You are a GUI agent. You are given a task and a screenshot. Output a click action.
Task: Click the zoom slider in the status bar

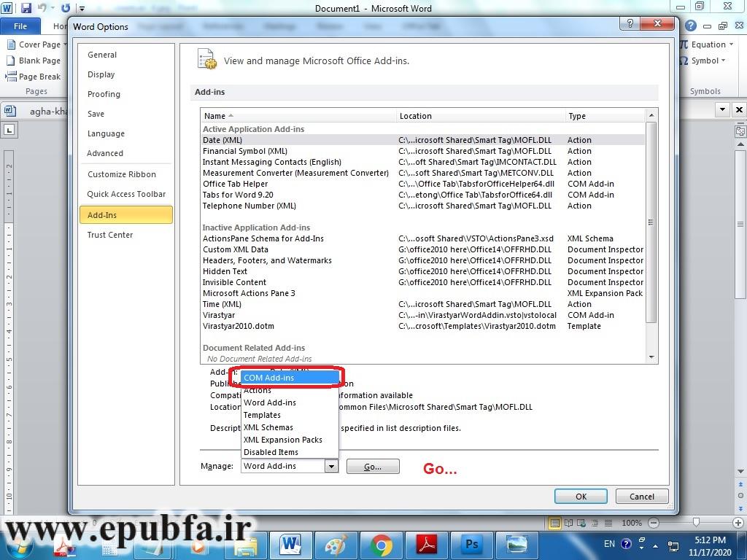click(x=697, y=523)
